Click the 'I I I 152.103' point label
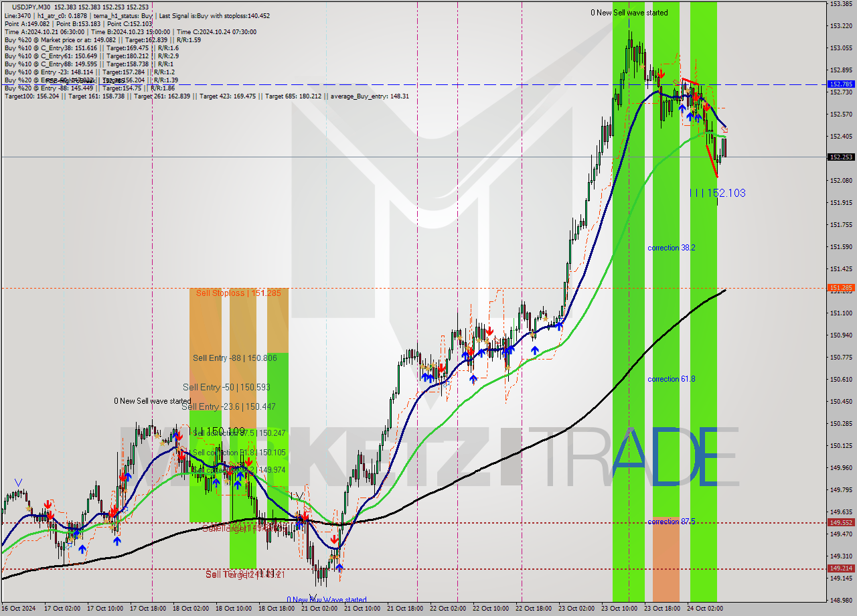This screenshot has height=616, width=857. click(x=718, y=193)
